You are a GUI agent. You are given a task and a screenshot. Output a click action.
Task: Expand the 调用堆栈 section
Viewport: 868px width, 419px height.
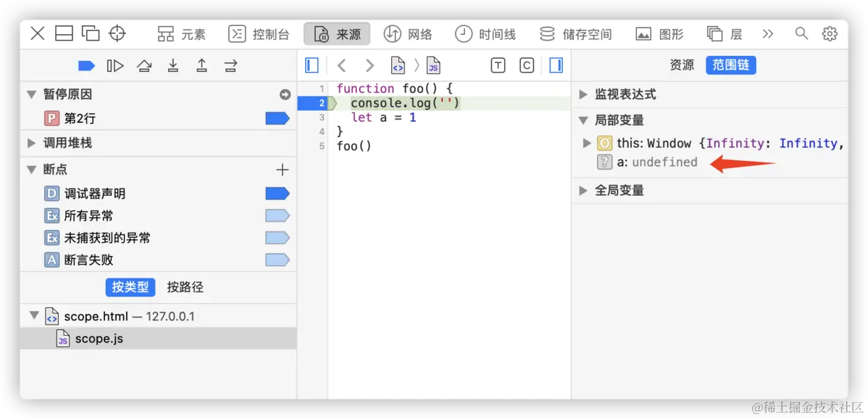point(31,143)
